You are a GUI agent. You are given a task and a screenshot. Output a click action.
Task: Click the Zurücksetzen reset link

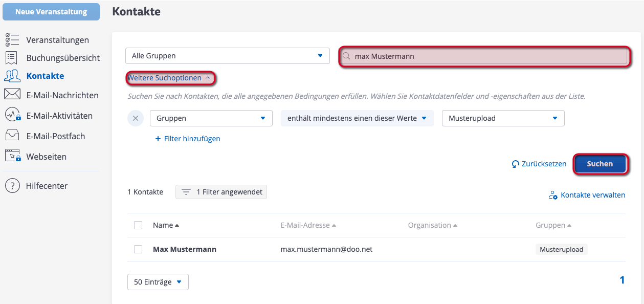pyautogui.click(x=539, y=164)
